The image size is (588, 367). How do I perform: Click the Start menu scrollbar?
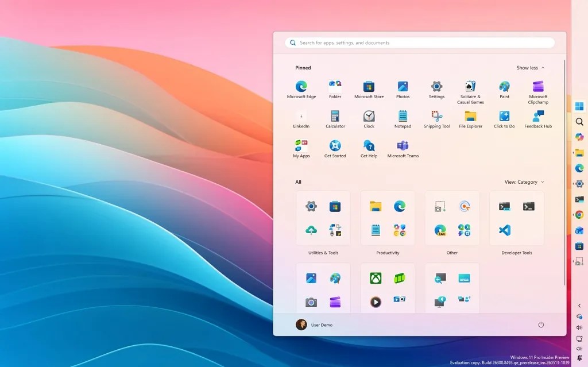point(564,172)
